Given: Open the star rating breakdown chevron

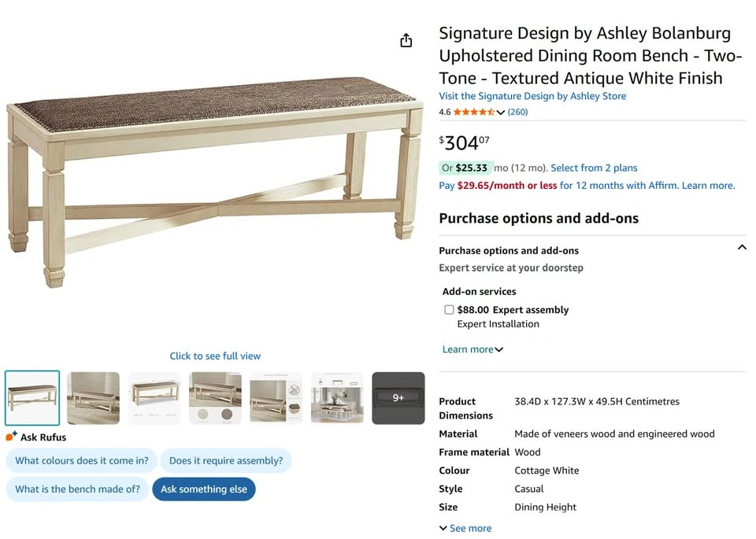Looking at the screenshot, I should coord(501,113).
